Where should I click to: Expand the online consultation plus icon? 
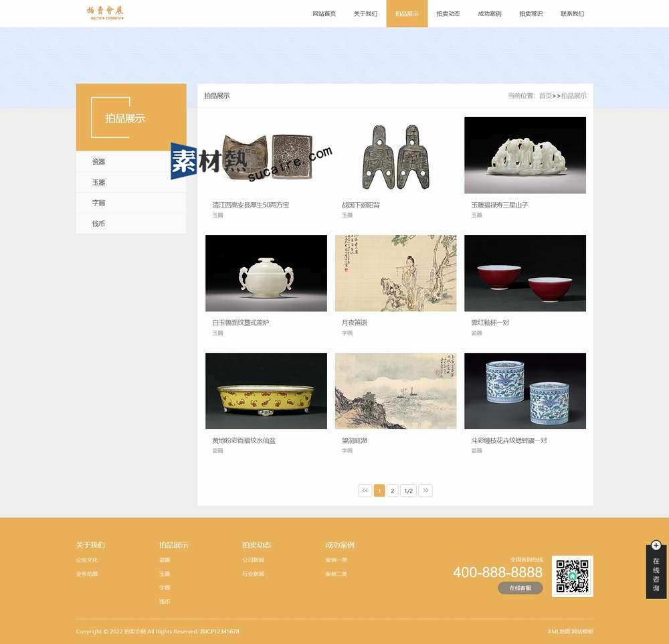(x=656, y=546)
